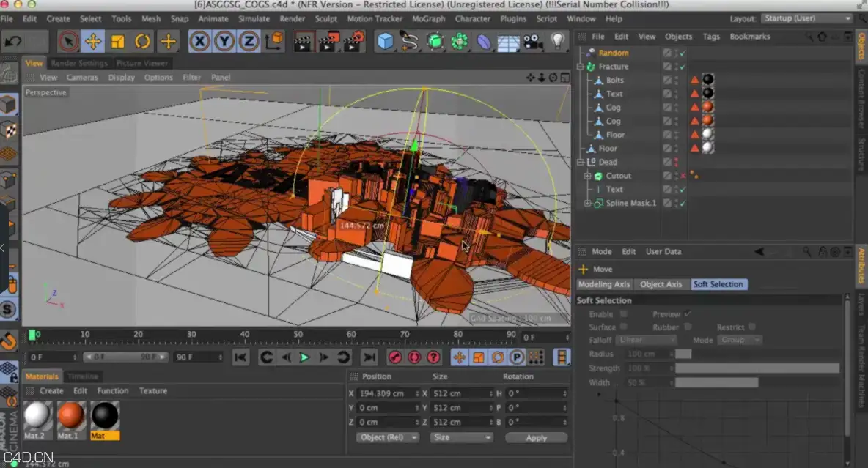Open the Light object icon
The width and height of the screenshot is (868, 468).
557,42
